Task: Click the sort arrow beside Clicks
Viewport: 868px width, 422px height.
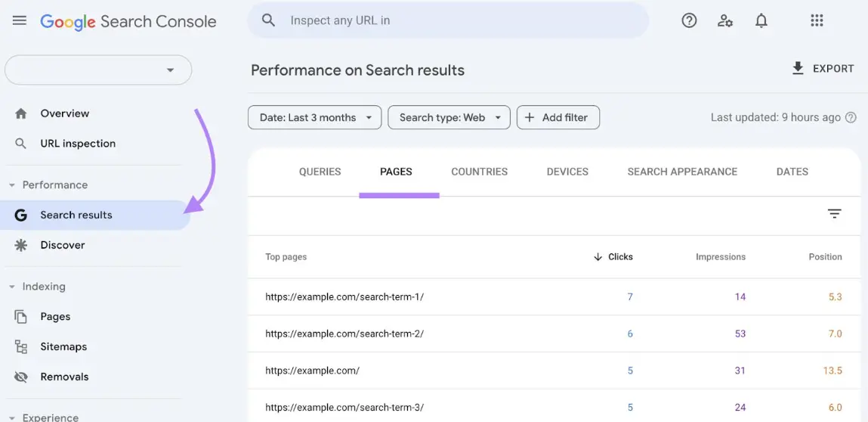Action: 598,256
